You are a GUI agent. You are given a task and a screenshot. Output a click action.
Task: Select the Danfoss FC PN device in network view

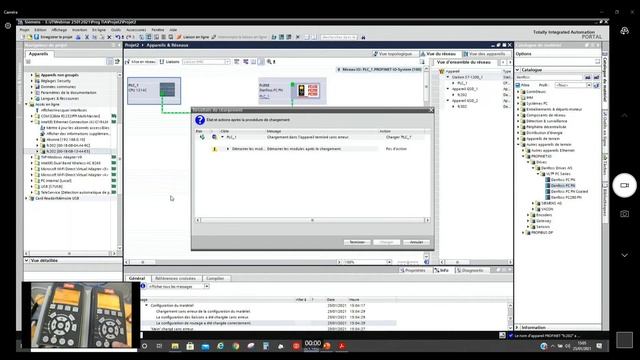(x=292, y=91)
